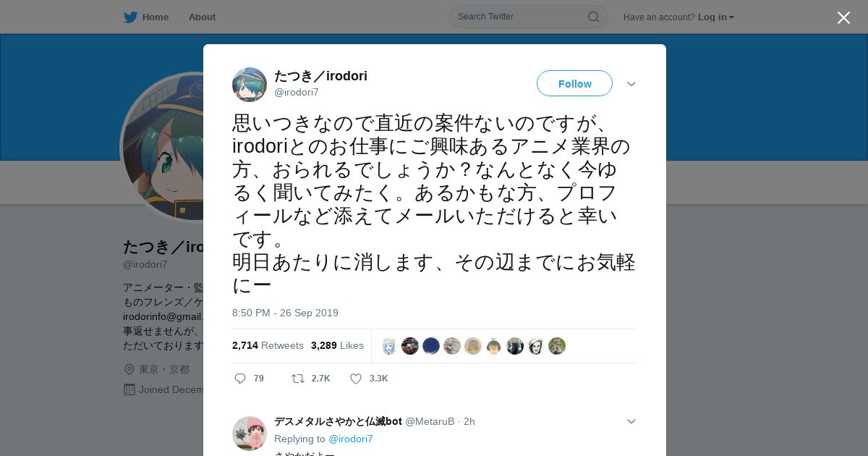Go to Home in the top bar
Image resolution: width=868 pixels, height=456 pixels.
point(156,17)
